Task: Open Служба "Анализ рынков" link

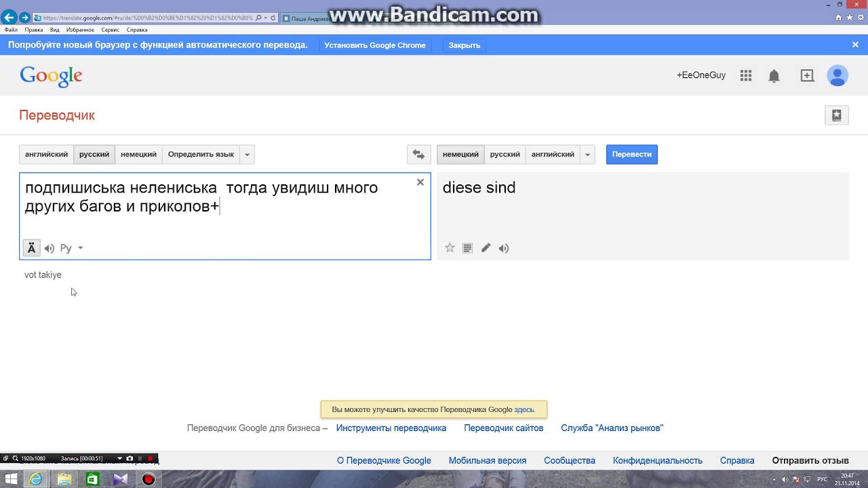Action: (612, 428)
